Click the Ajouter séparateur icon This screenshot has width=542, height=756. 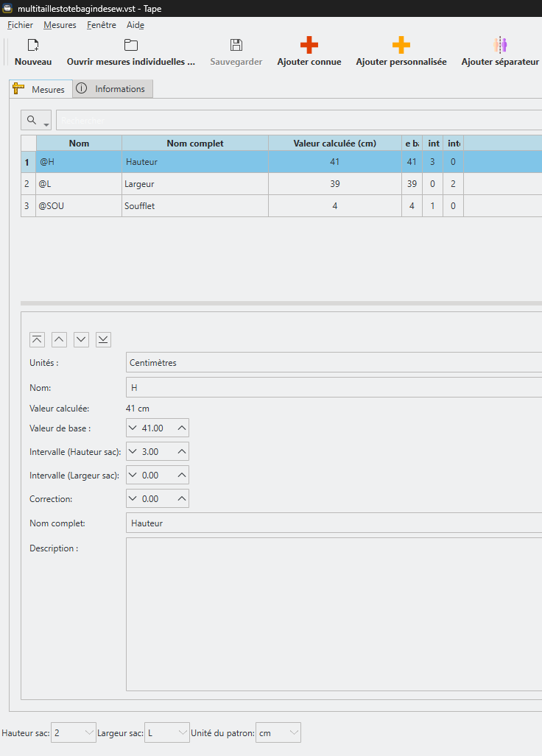tap(500, 46)
